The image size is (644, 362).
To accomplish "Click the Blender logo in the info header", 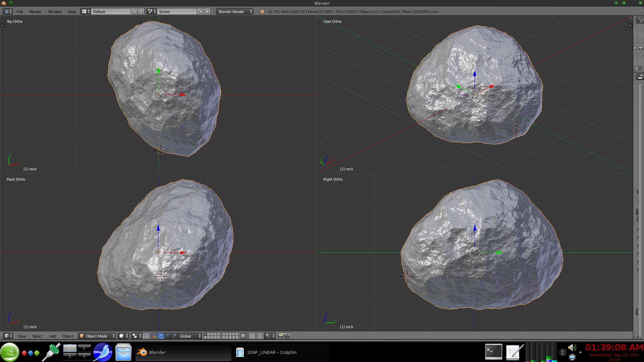I will pos(262,11).
